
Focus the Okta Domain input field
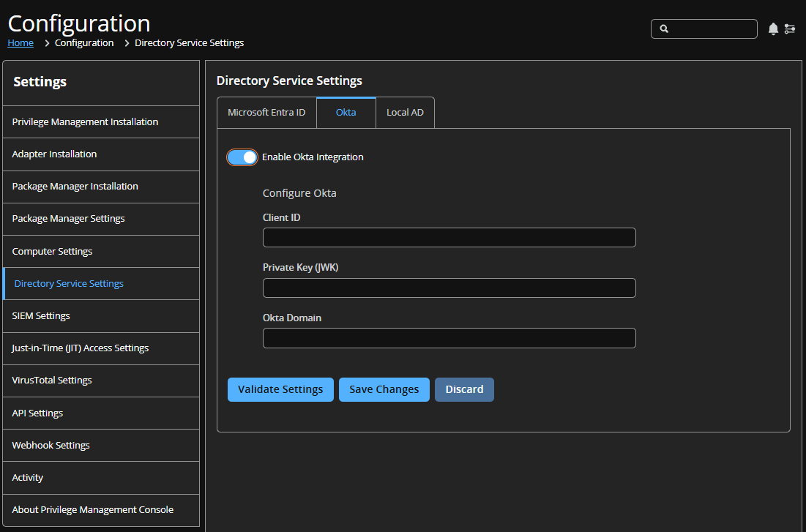pos(449,338)
